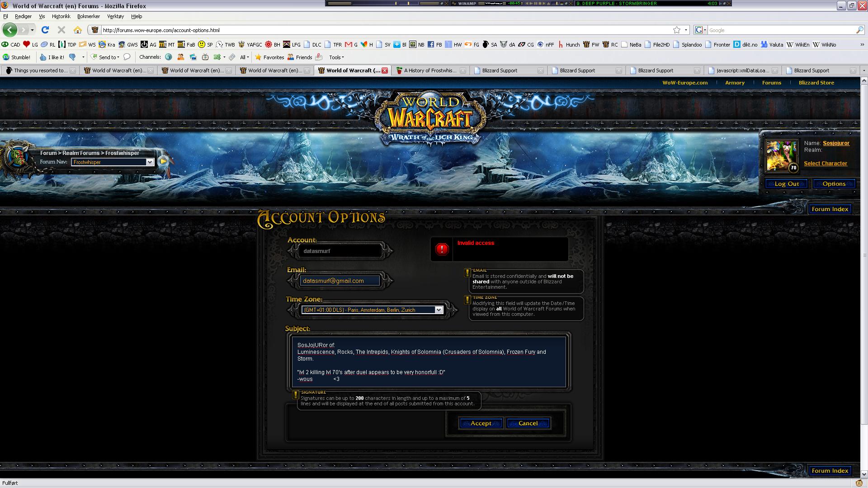The image size is (868, 488).
Task: Open the Historikk menu
Action: [61, 16]
